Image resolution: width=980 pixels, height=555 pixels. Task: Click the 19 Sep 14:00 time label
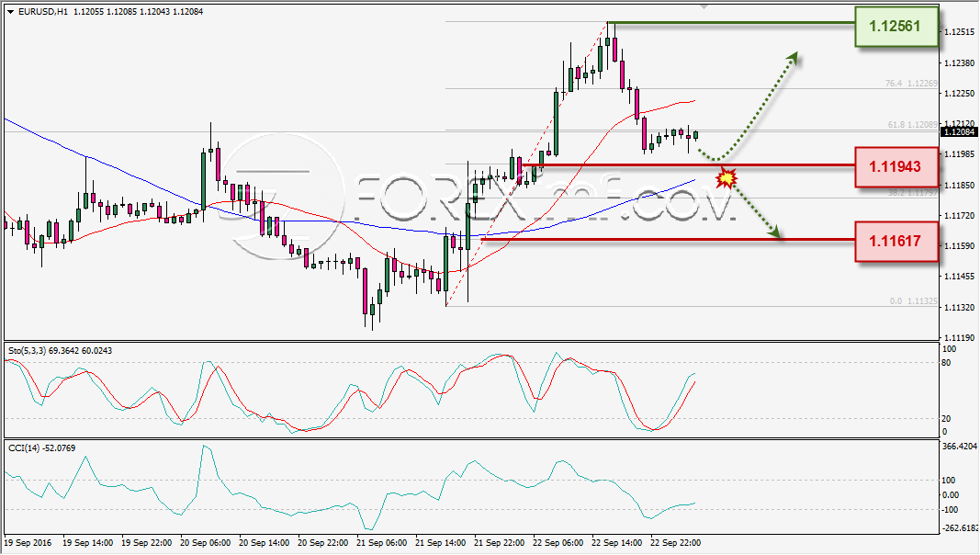[88, 542]
